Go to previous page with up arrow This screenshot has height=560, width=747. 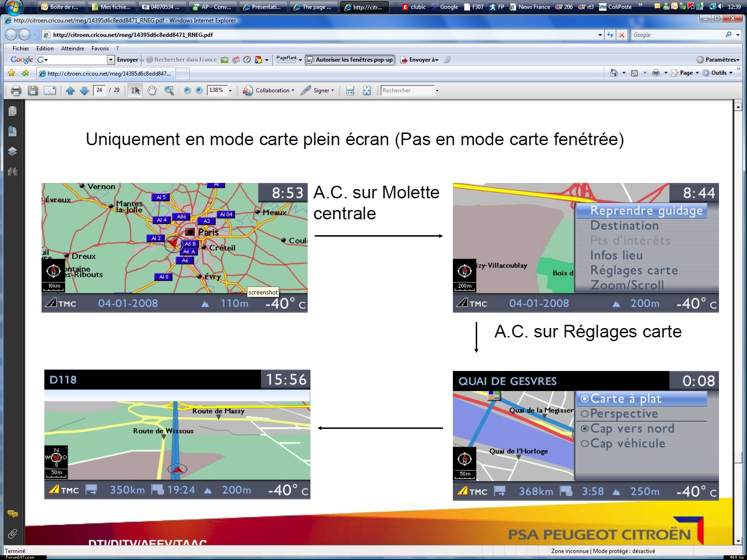tap(70, 91)
